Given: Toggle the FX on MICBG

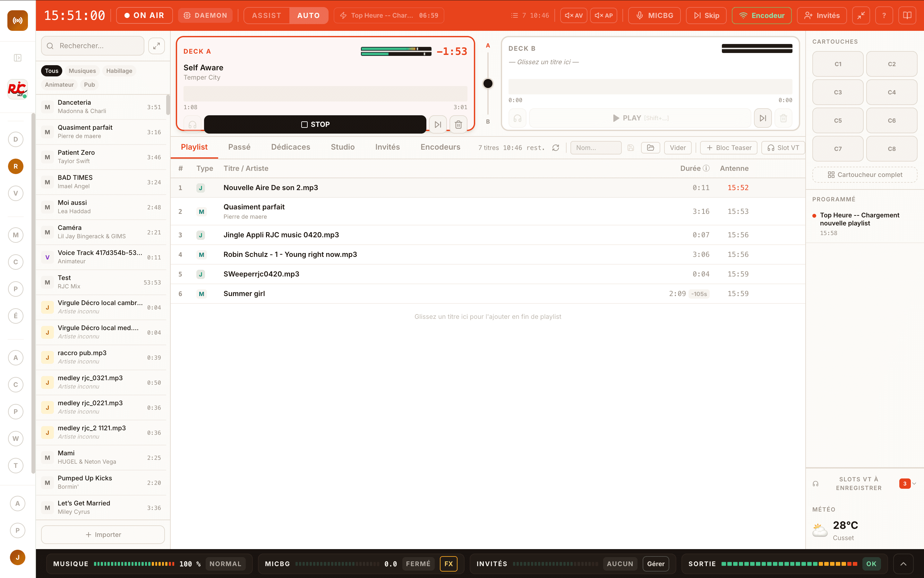Looking at the screenshot, I should point(449,564).
